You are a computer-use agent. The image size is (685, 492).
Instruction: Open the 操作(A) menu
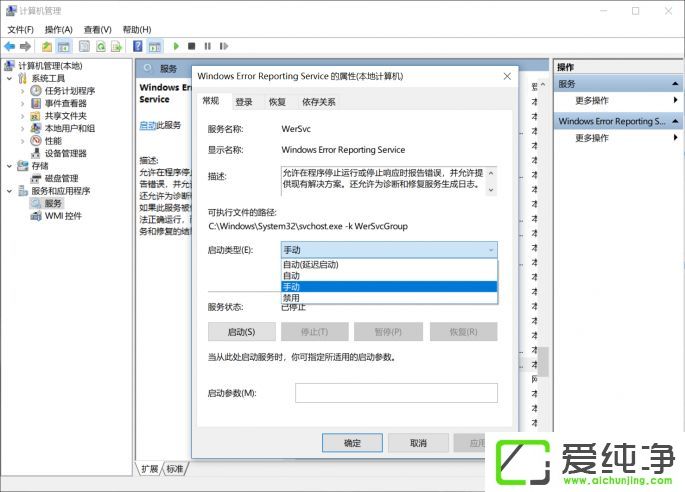pyautogui.click(x=59, y=30)
